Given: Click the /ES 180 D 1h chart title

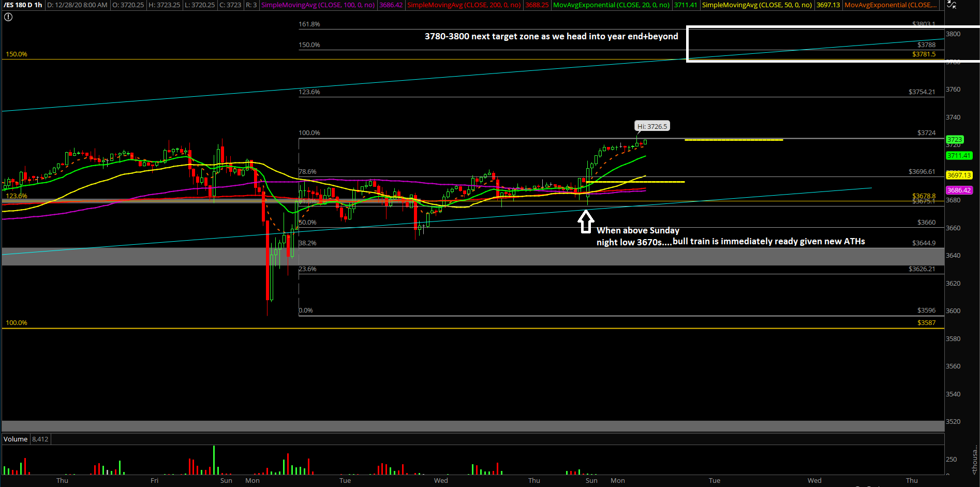Looking at the screenshot, I should point(23,5).
